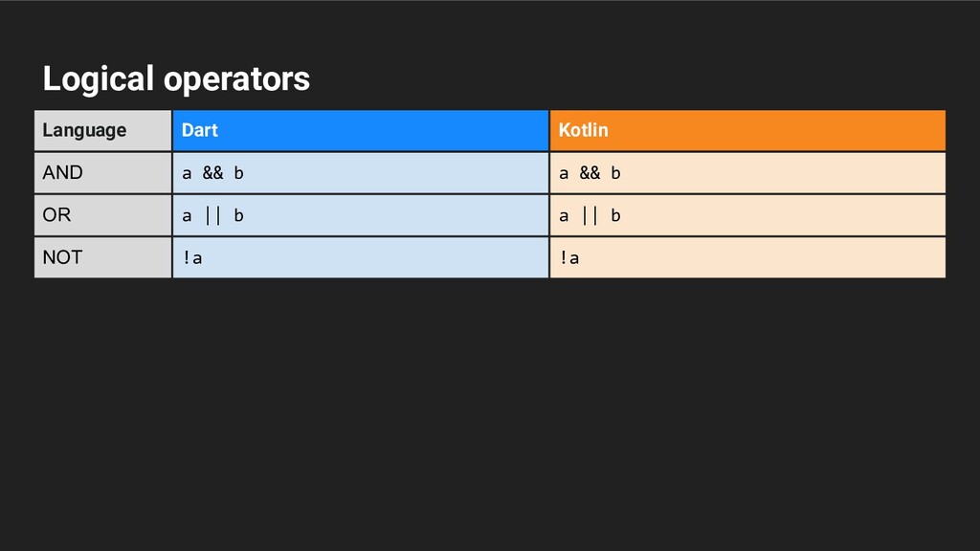Select the Dart 'a && b' cell
This screenshot has width=980, height=551.
tap(361, 173)
